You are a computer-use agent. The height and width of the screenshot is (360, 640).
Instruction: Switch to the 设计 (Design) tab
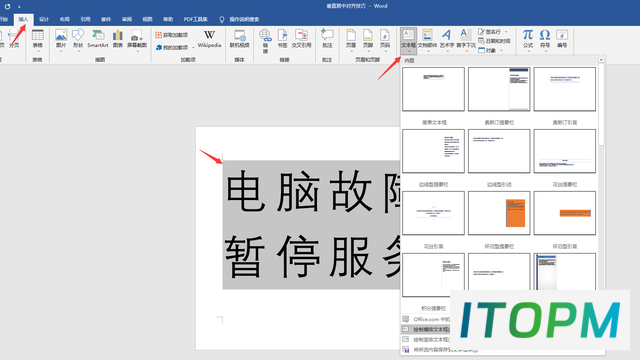point(44,19)
